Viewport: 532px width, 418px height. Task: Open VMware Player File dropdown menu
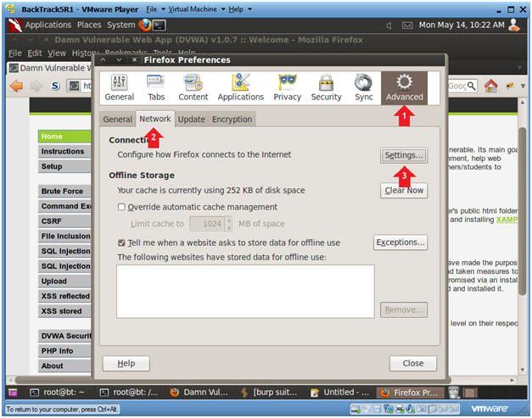coord(155,9)
